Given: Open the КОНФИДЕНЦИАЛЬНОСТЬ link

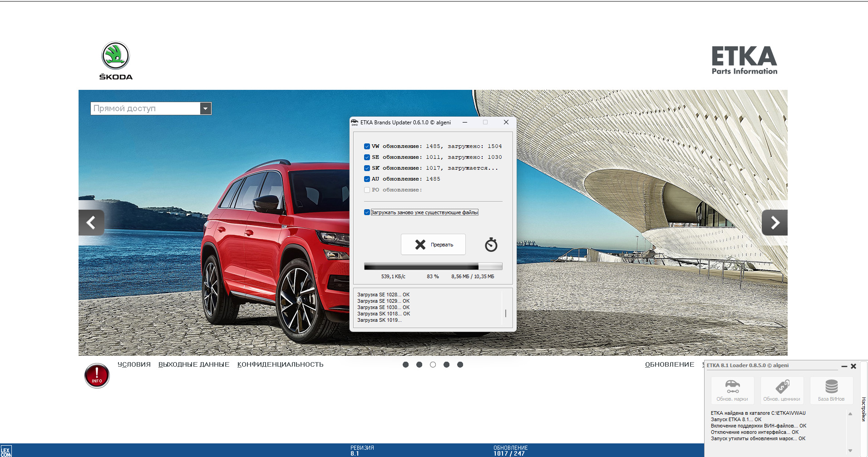Looking at the screenshot, I should pos(280,364).
